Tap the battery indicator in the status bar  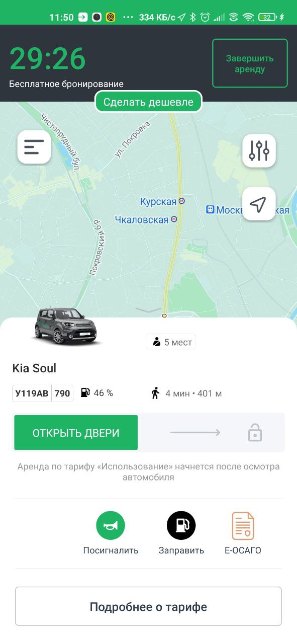(x=267, y=17)
